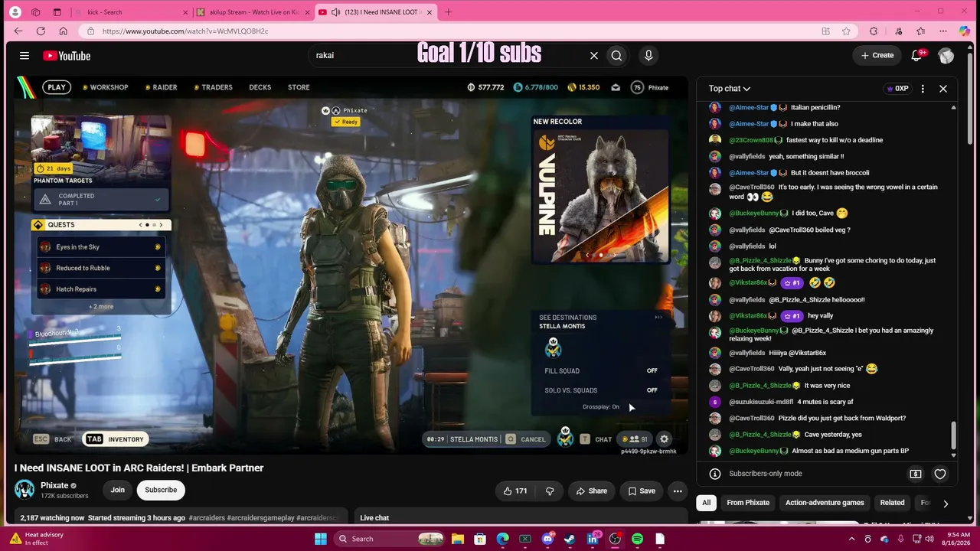Show subscribers-only mode info

714,474
